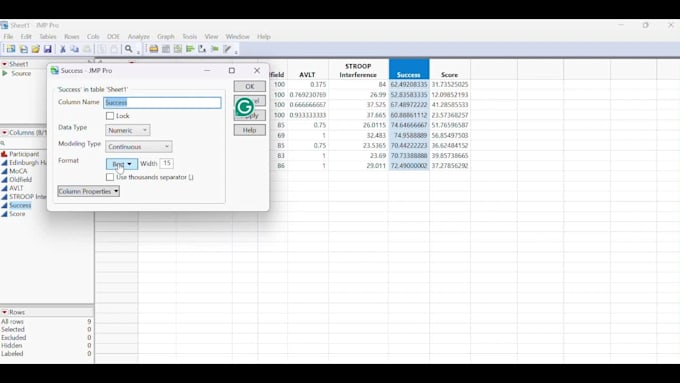The image size is (680, 383).
Task: Click the pencil edit toolbar icon
Action: (x=227, y=49)
